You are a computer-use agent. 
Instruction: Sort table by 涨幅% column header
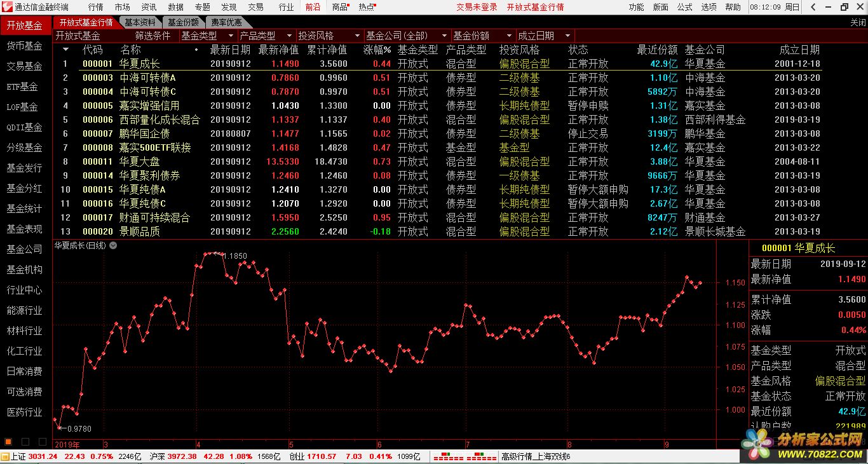tap(377, 50)
